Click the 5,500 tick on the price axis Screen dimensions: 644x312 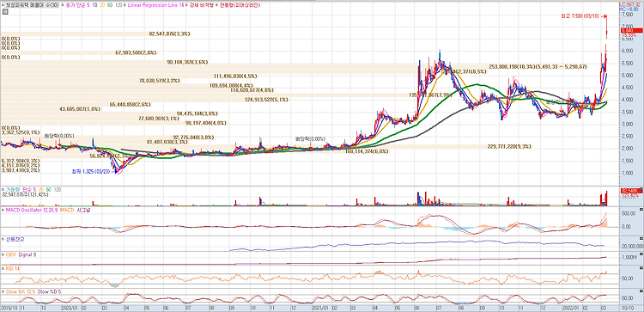(628, 63)
